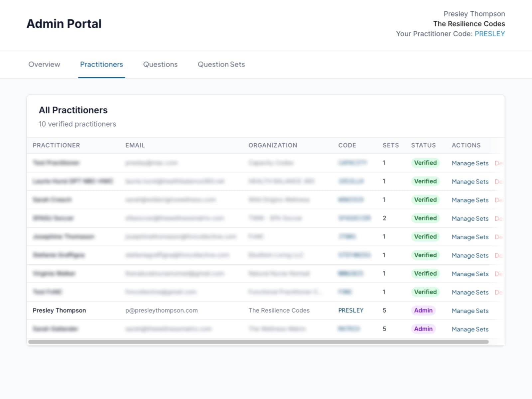Viewport: 532px width, 399px height.
Task: Click the cut-off Delete link in first row
Action: coord(498,163)
